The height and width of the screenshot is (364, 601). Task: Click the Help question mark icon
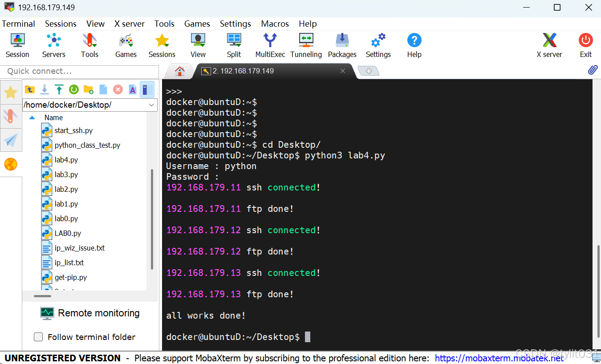[x=414, y=45]
